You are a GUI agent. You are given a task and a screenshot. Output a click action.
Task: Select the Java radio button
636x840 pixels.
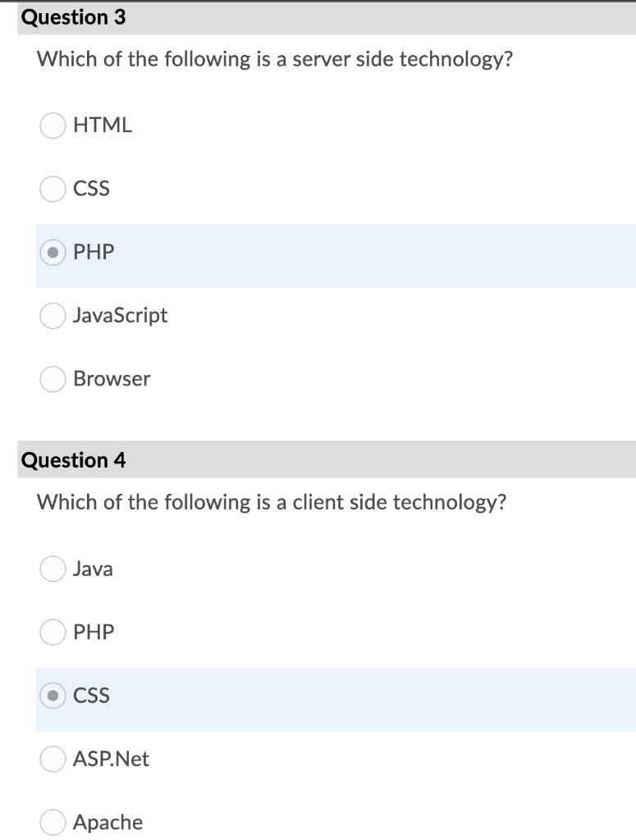[53, 568]
